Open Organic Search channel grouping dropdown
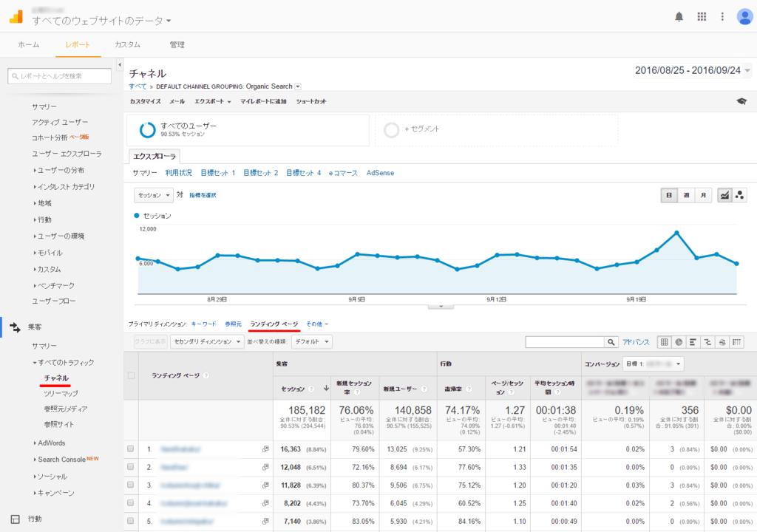Image resolution: width=757 pixels, height=532 pixels. coord(298,86)
